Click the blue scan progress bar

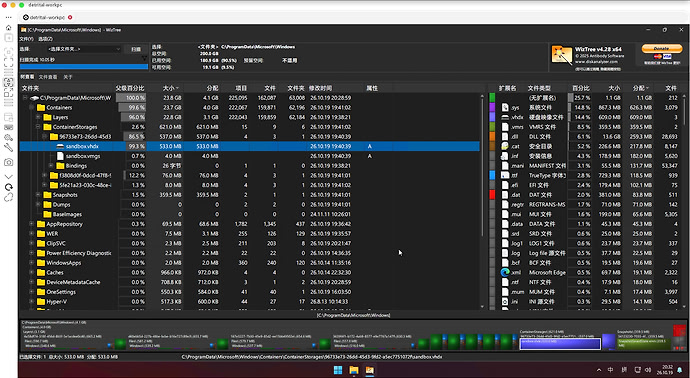point(84,67)
